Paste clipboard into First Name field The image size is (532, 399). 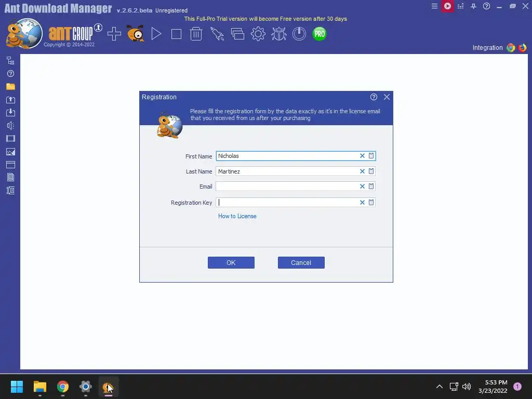(x=371, y=156)
